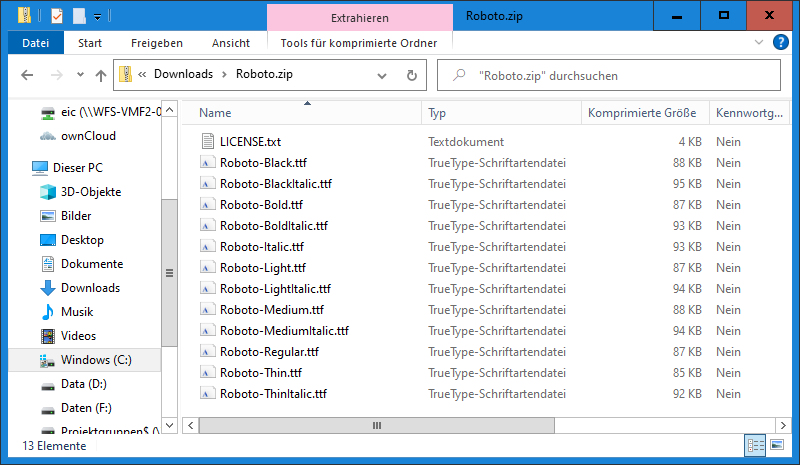
Task: Expand the breadcrumb chevron after Downloads
Action: [x=224, y=75]
